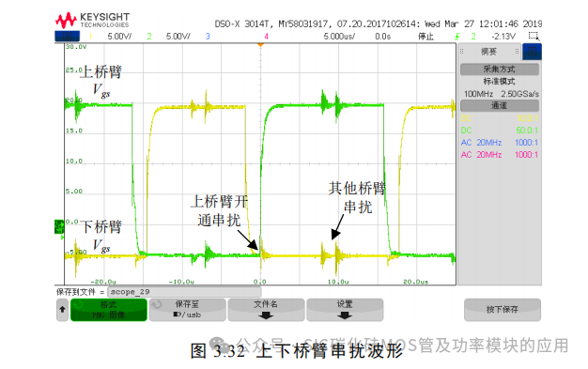
Task: Enable channel 4 magenta indicator
Action: coord(266,37)
